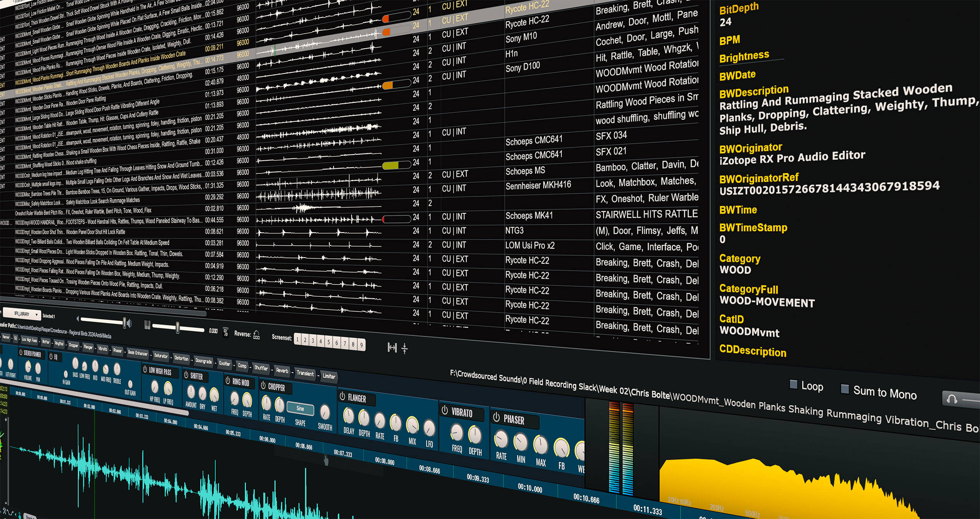Select the Distortion effect tab

(x=181, y=358)
